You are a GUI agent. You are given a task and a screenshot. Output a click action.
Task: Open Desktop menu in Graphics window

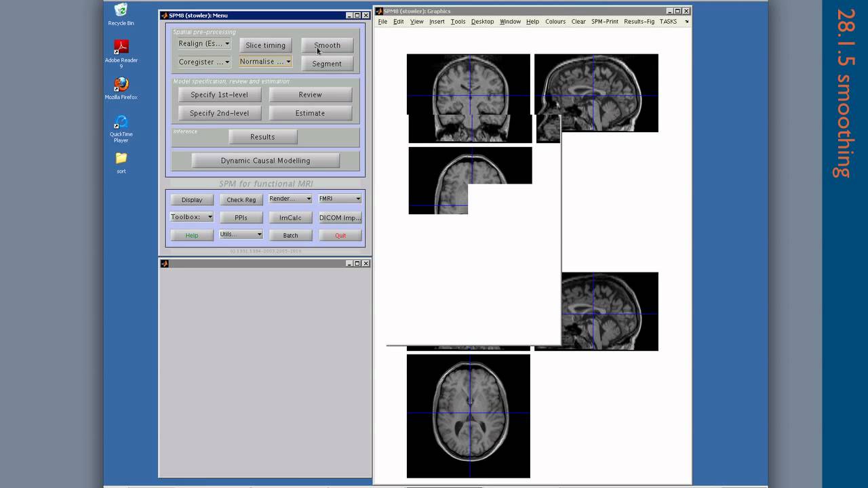point(482,22)
